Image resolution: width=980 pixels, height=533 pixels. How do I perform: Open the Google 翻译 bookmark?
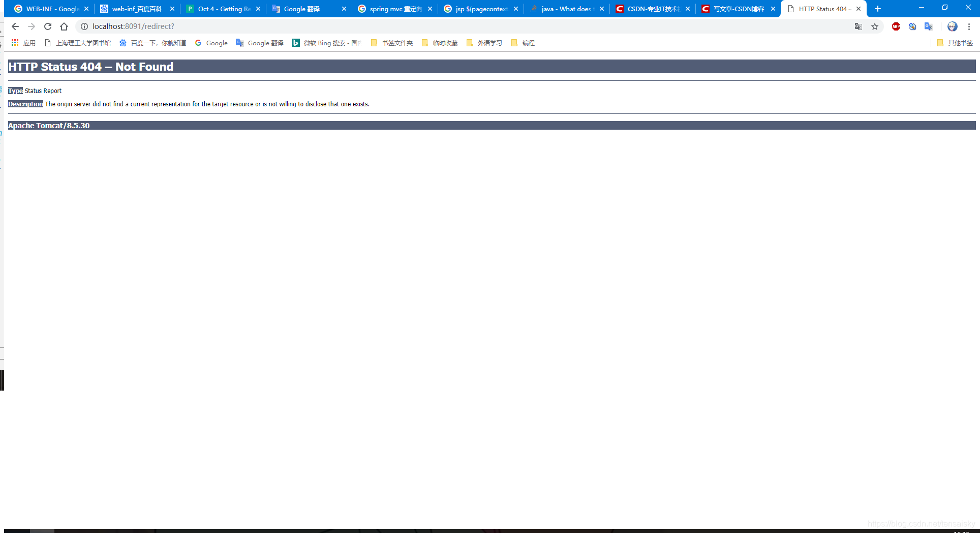coord(260,43)
